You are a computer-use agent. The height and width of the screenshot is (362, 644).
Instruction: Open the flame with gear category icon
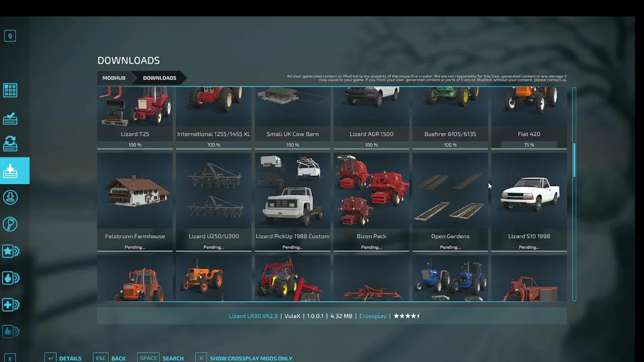[x=11, y=278]
